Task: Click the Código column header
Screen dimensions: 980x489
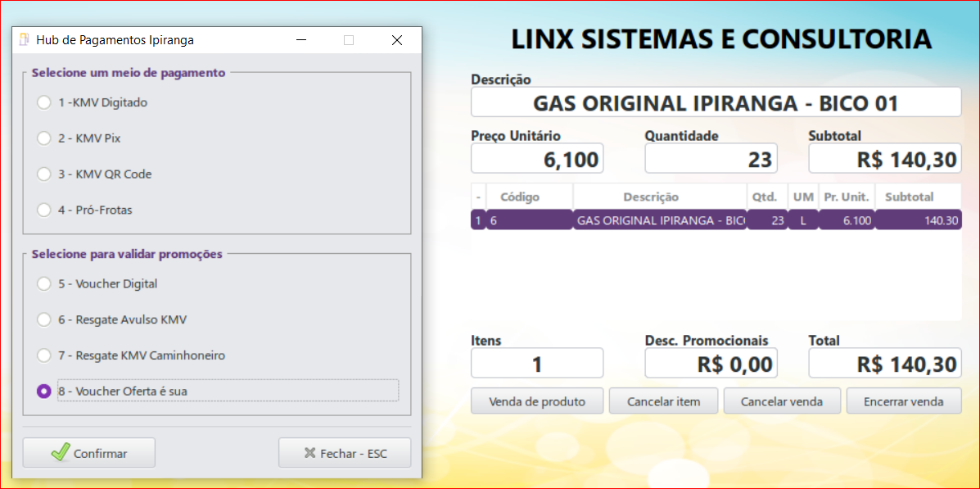Action: pyautogui.click(x=530, y=197)
